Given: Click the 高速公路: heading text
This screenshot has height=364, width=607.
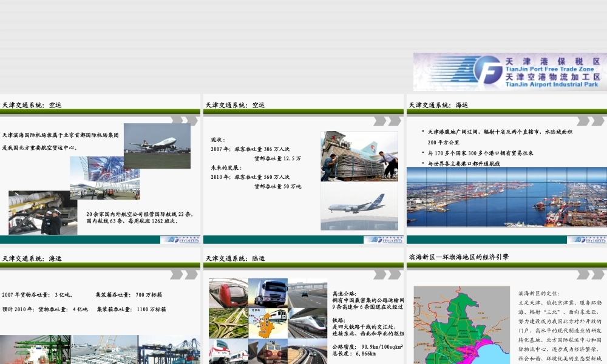Looking at the screenshot, I should click(x=344, y=294).
